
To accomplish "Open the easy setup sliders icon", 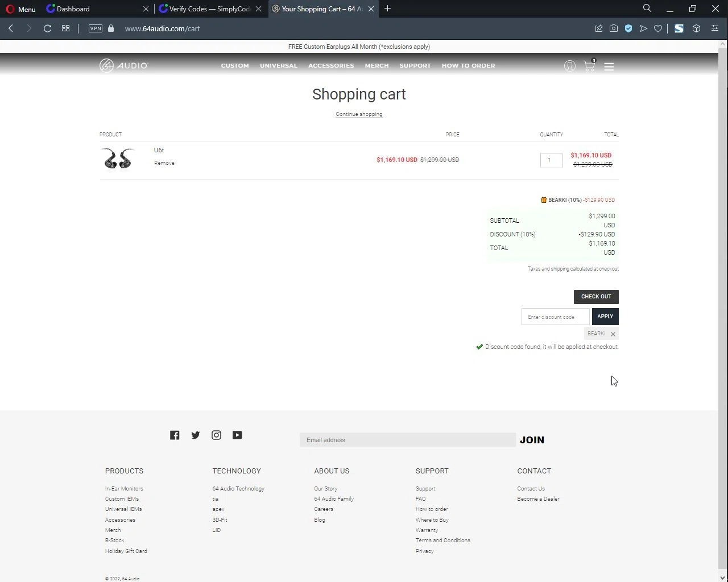I will click(x=715, y=28).
